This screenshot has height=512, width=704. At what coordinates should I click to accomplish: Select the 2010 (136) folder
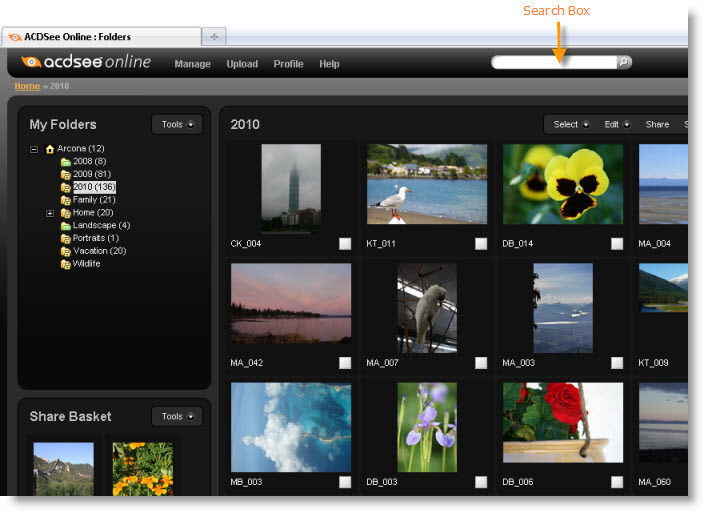tap(94, 187)
